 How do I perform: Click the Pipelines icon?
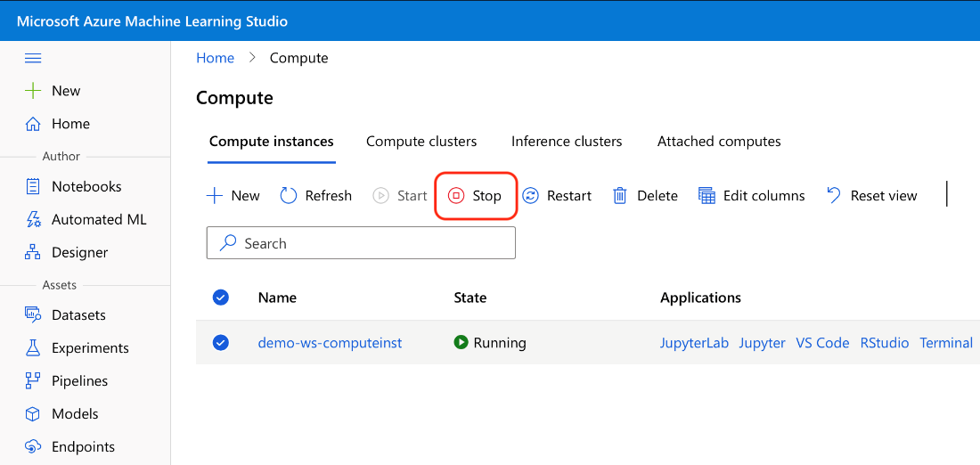(x=32, y=380)
